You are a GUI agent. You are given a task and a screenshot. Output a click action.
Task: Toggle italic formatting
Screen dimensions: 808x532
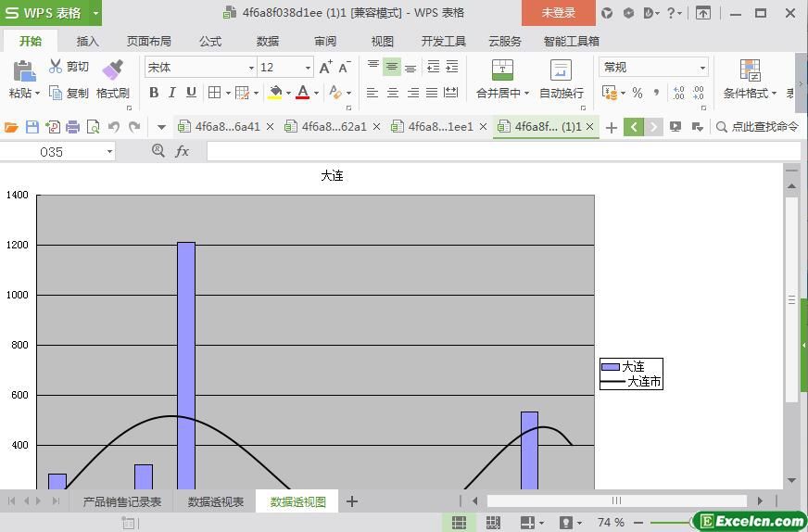click(x=172, y=93)
